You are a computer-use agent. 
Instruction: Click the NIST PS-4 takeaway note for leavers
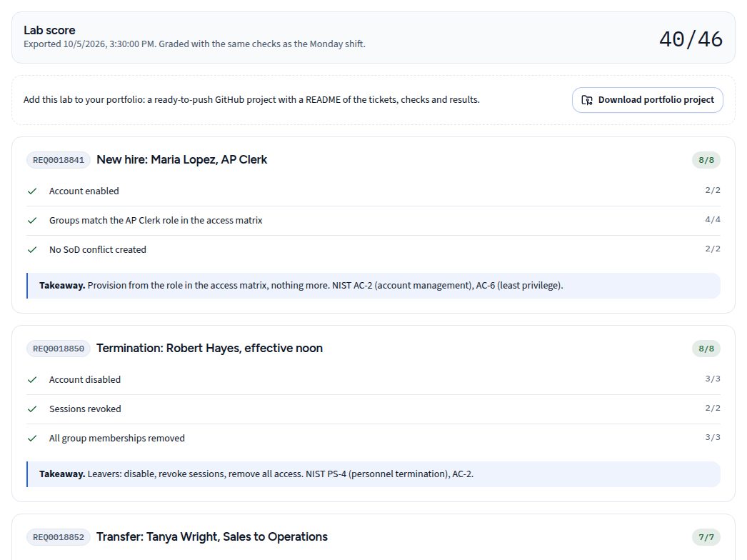(x=373, y=474)
